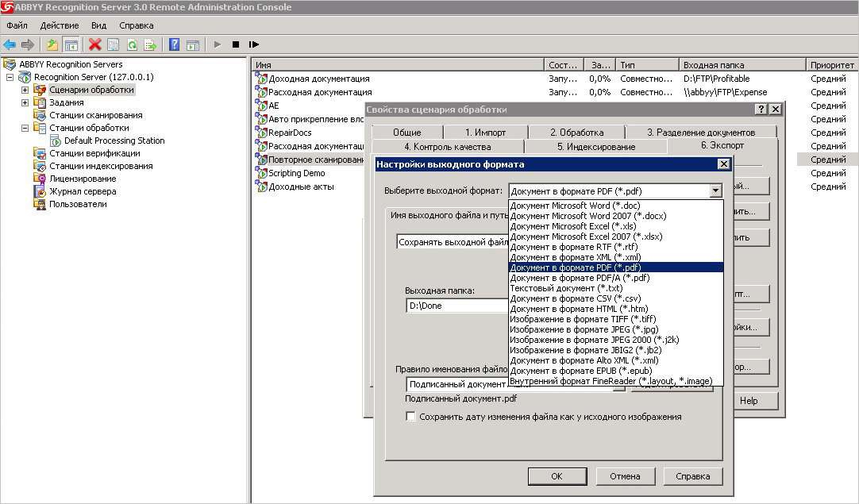The width and height of the screenshot is (859, 504).
Task: Click the Справка button in the dialog
Action: [x=693, y=476]
